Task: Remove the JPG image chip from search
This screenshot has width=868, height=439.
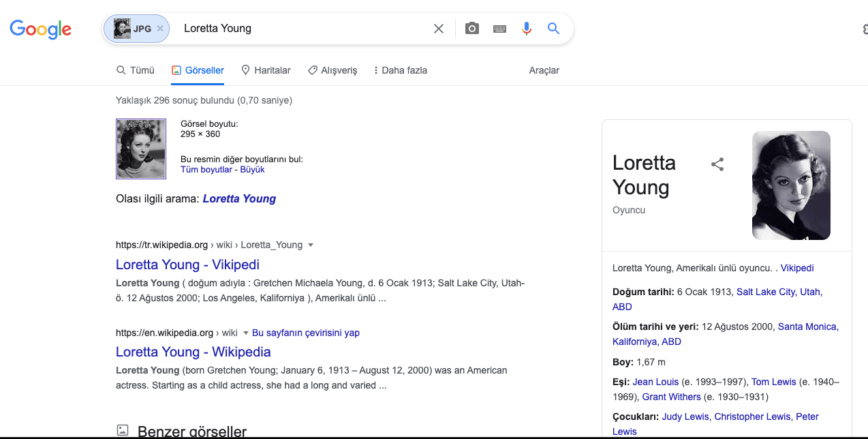Action: pos(160,29)
